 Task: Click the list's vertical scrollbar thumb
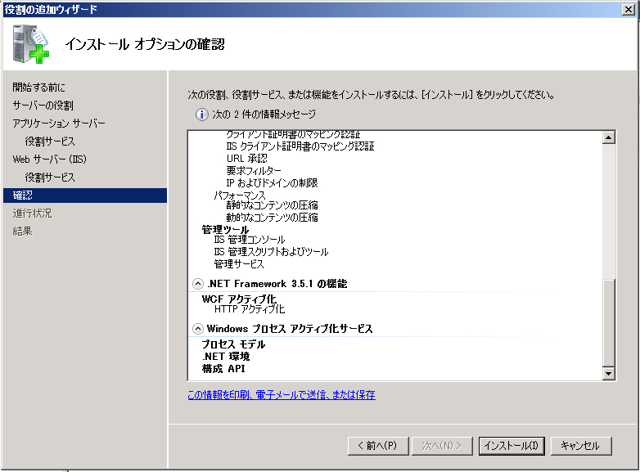(x=608, y=323)
